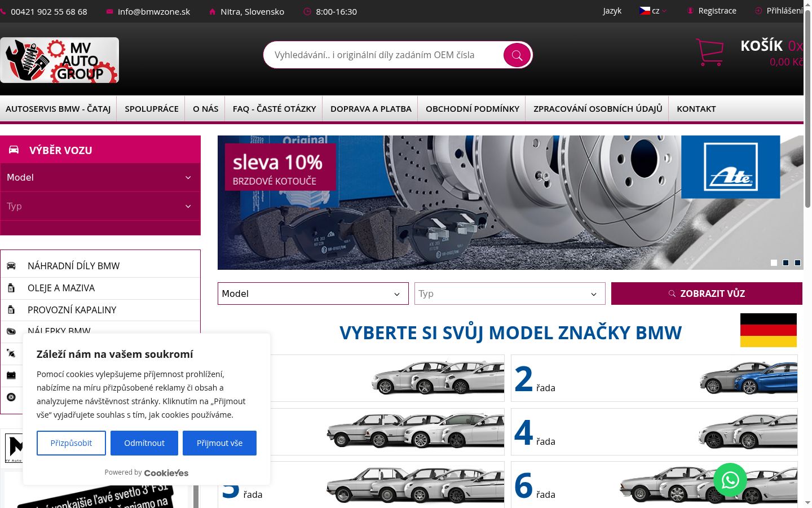812x508 pixels.
Task: Open KONTAKT menu item
Action: click(x=696, y=108)
